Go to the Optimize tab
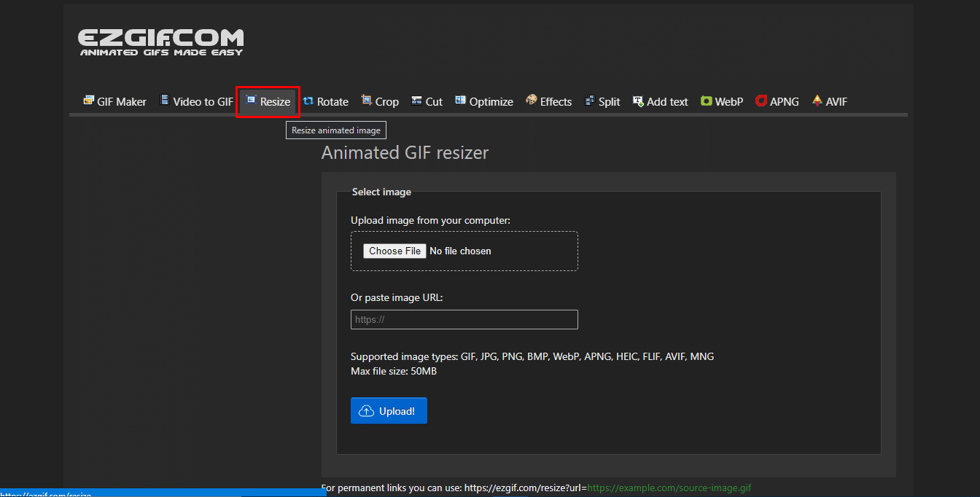This screenshot has height=497, width=980. [x=484, y=101]
